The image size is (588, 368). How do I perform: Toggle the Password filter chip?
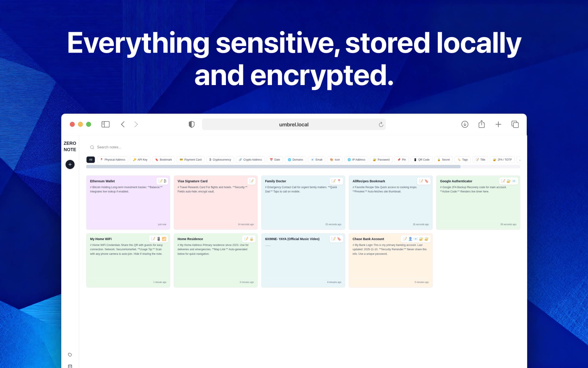pyautogui.click(x=381, y=160)
